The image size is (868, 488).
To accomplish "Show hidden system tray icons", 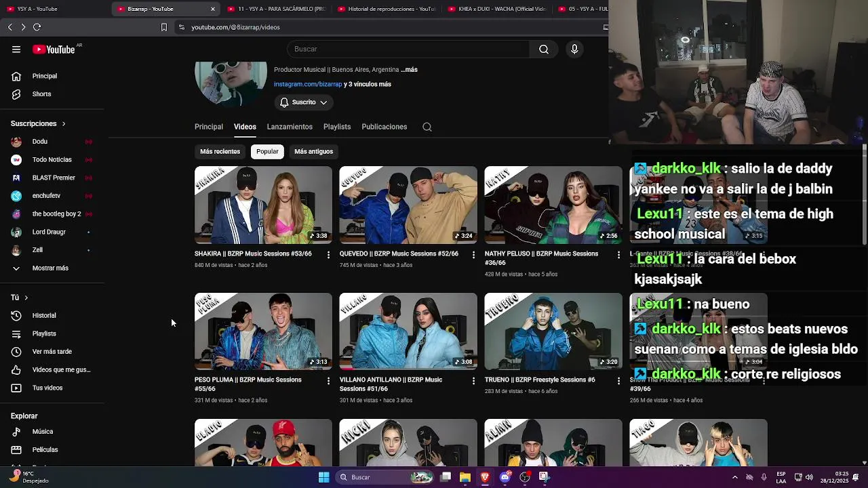I will click(x=734, y=477).
